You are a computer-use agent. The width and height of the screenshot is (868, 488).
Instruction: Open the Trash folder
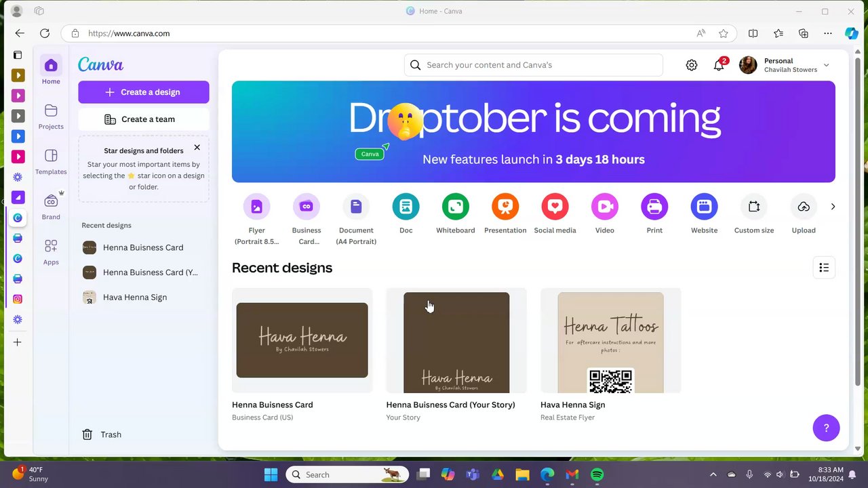point(102,434)
